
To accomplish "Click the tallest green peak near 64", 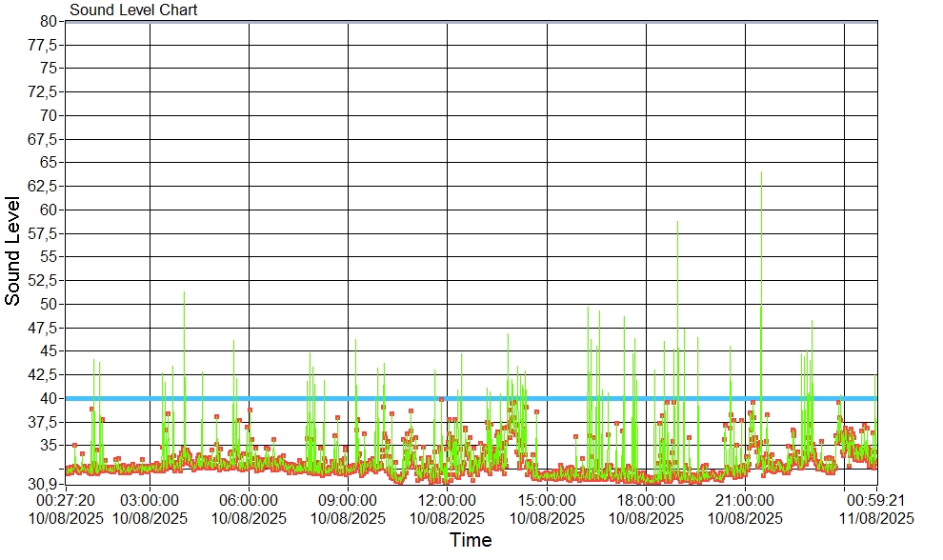I will pos(761,174).
